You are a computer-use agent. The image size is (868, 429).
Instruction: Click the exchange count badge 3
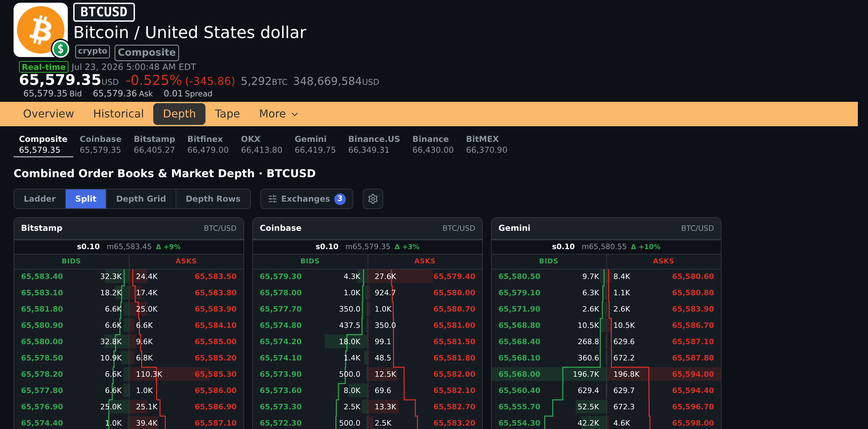click(x=340, y=199)
